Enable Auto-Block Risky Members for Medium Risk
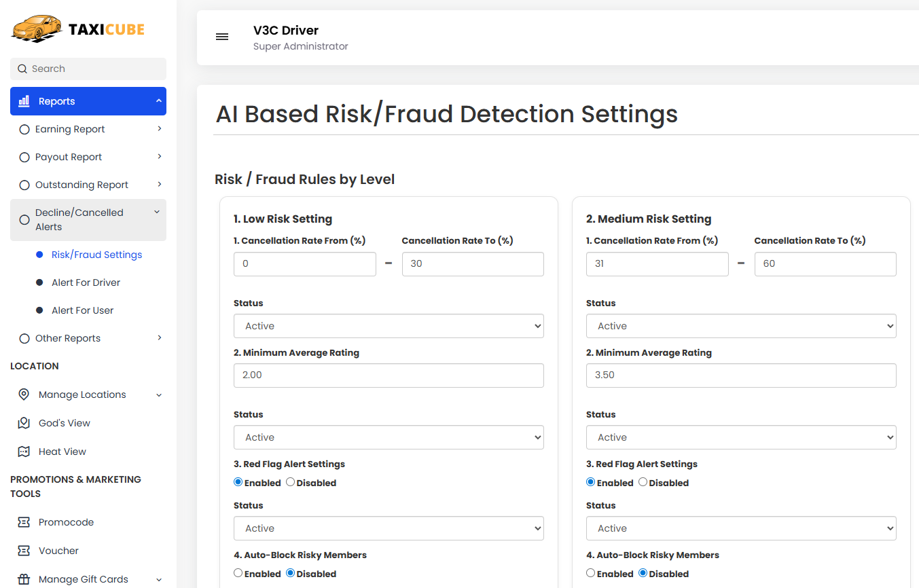The image size is (919, 588). 590,573
